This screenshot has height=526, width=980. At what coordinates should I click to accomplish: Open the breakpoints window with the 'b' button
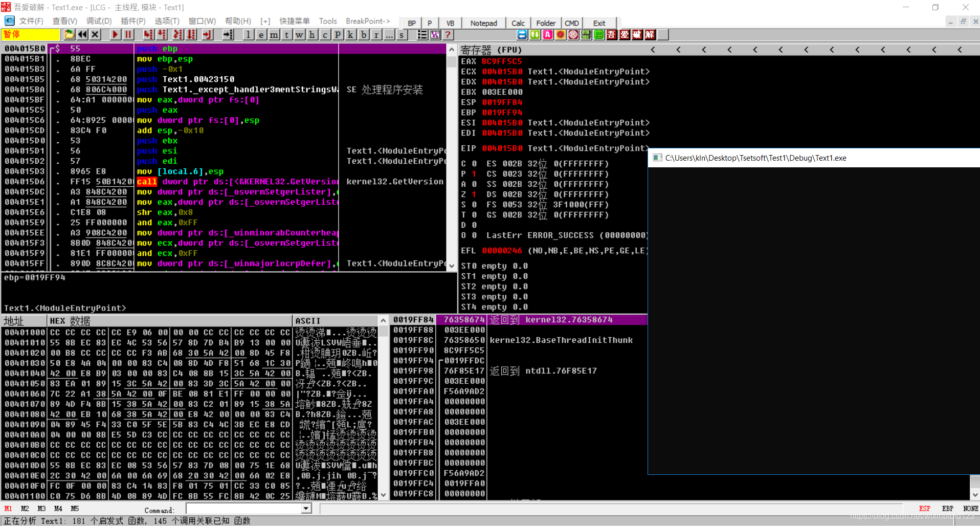click(363, 34)
